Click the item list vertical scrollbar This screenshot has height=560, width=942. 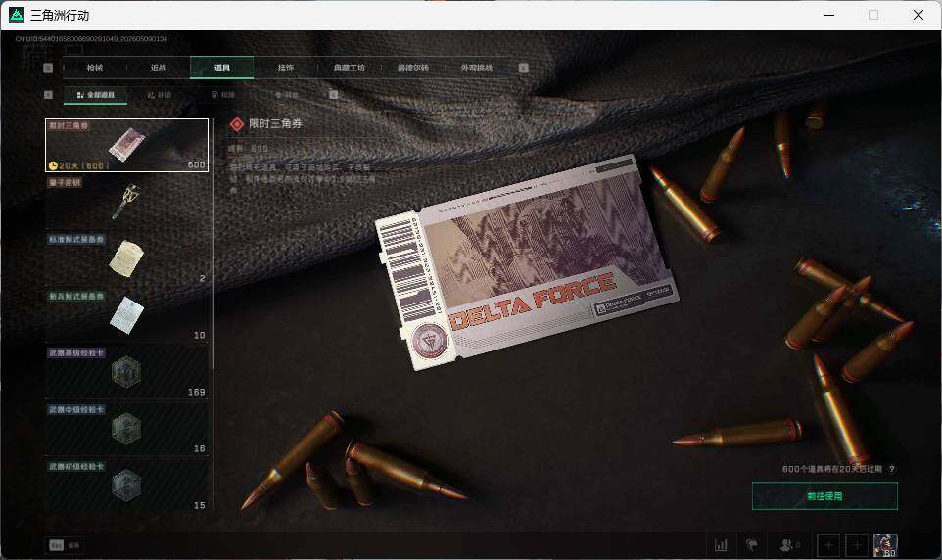pyautogui.click(x=213, y=244)
